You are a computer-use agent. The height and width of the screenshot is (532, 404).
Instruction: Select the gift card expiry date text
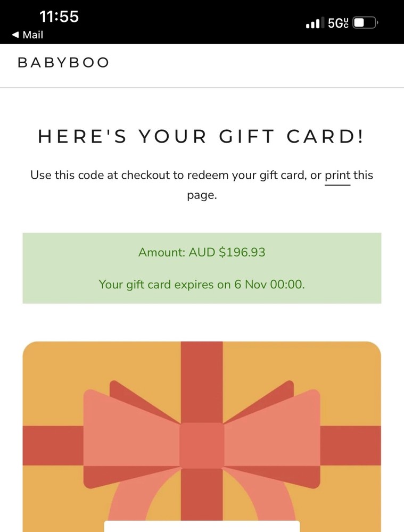202,284
